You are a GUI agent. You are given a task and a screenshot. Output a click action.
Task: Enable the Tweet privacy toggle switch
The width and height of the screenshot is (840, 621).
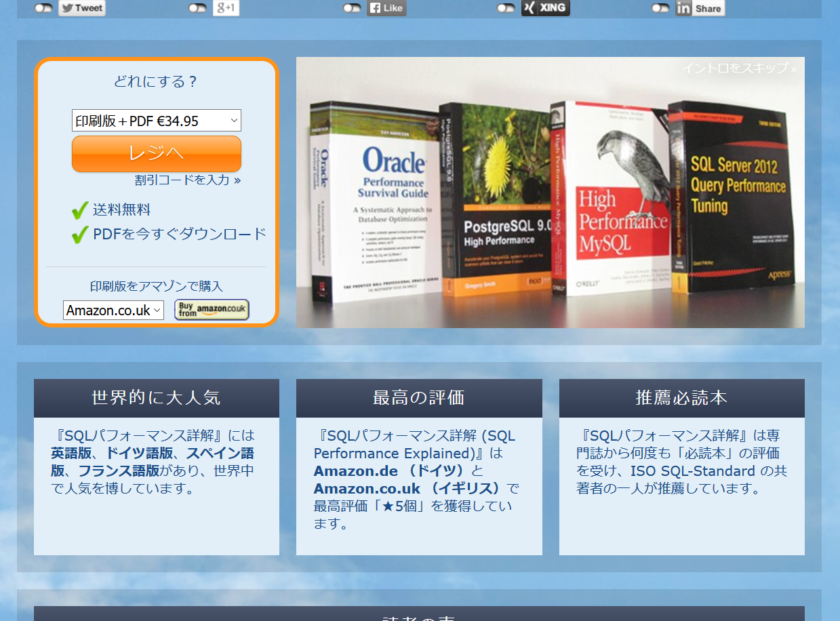[43, 8]
